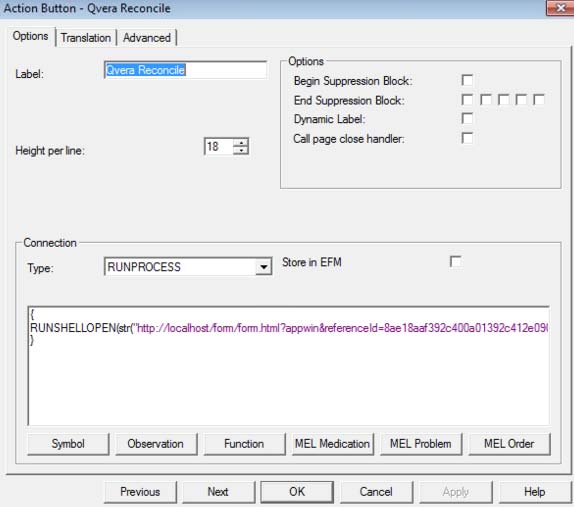Check the second End Suppression Block checkbox
The width and height of the screenshot is (574, 507).
485,100
